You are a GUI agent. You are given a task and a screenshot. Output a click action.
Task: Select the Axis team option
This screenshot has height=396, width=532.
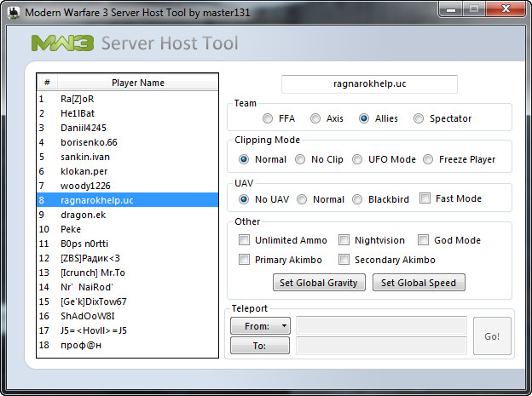(x=315, y=118)
